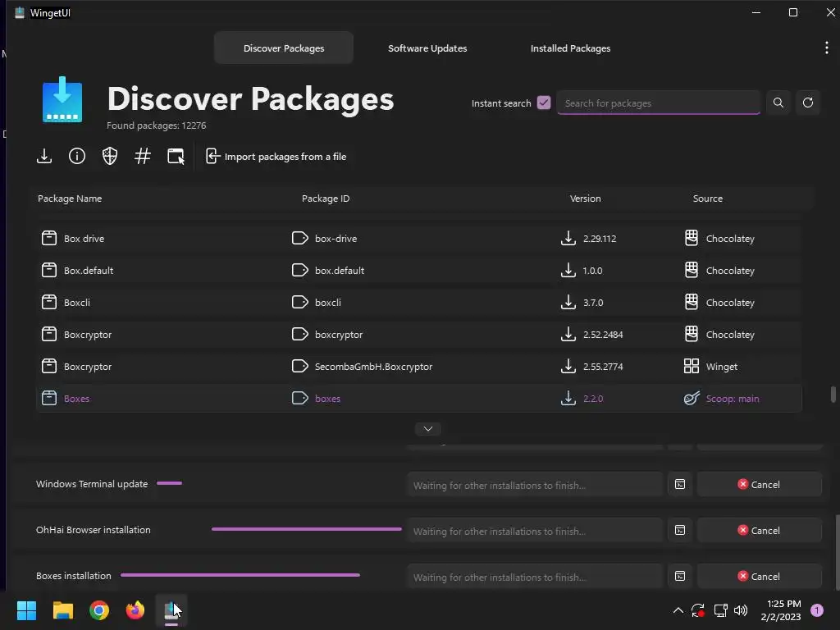Switch to Installed Packages tab
This screenshot has width=840, height=630.
(571, 48)
